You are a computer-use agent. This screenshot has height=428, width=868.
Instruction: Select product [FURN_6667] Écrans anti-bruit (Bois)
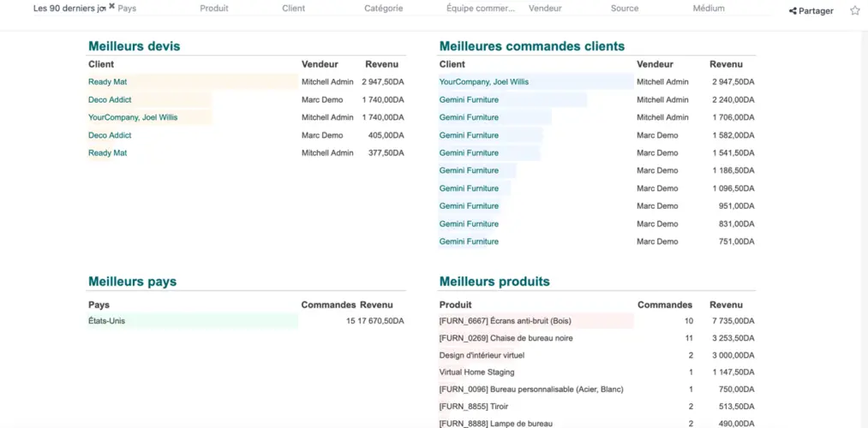click(x=505, y=321)
